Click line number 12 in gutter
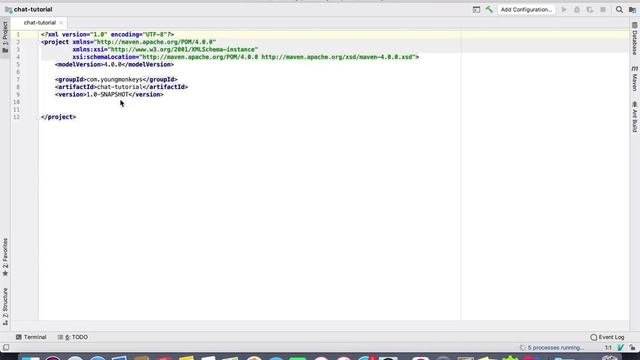This screenshot has width=640, height=360. tap(16, 117)
